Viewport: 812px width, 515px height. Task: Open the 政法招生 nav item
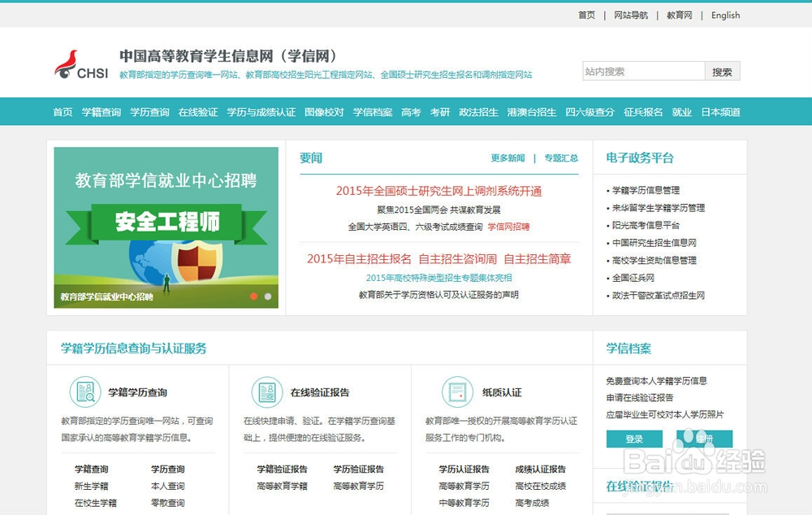[x=478, y=112]
